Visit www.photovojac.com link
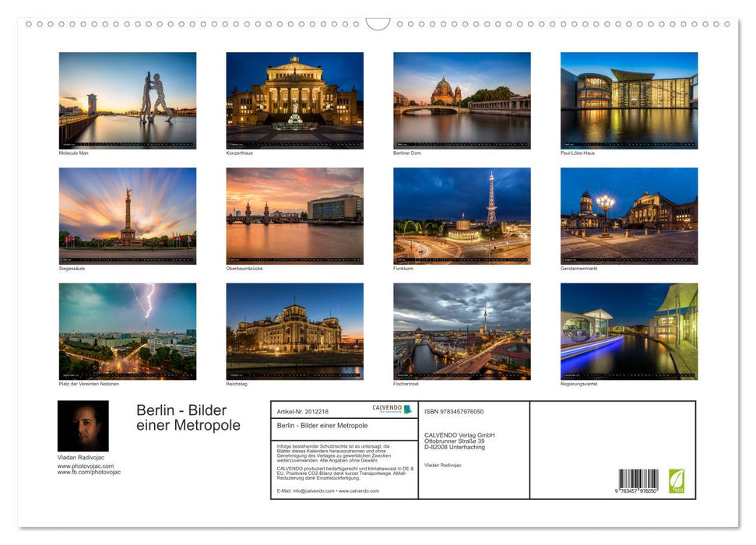The image size is (756, 545). point(86,465)
